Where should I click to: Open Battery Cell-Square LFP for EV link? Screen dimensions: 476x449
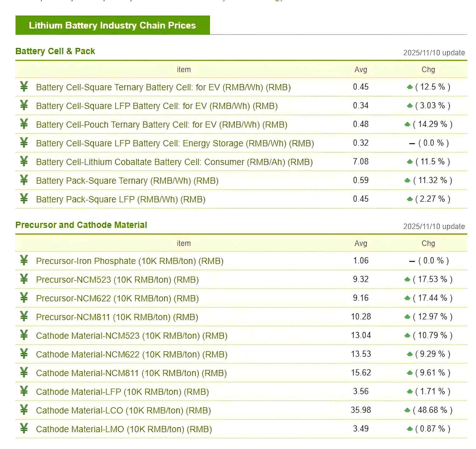click(157, 106)
